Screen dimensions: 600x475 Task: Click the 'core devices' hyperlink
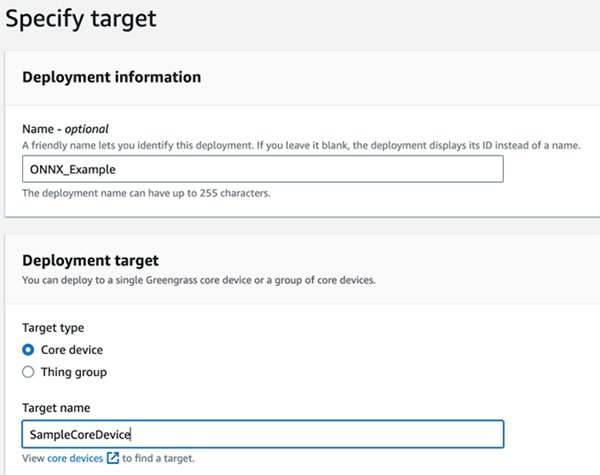tap(76, 457)
